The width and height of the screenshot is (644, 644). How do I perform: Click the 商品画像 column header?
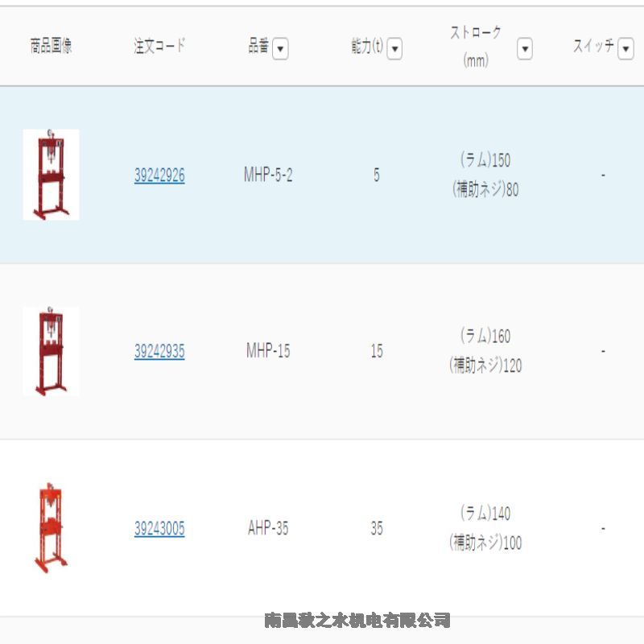point(51,46)
